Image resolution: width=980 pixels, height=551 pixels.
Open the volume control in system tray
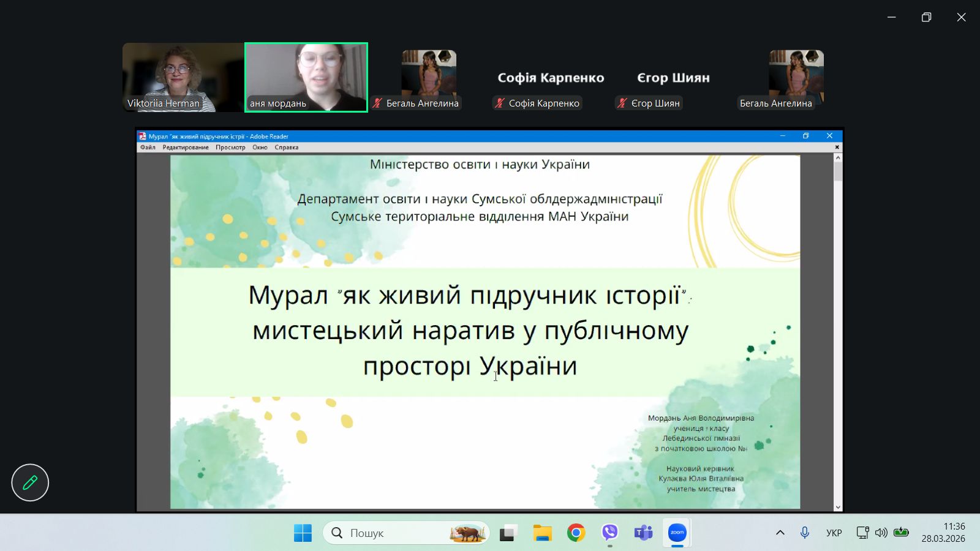tap(881, 533)
